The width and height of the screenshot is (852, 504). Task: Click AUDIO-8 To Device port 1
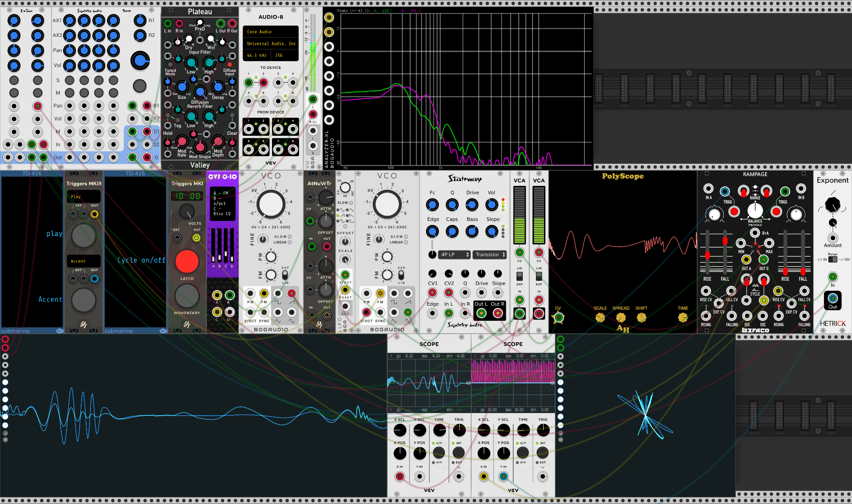[x=249, y=83]
